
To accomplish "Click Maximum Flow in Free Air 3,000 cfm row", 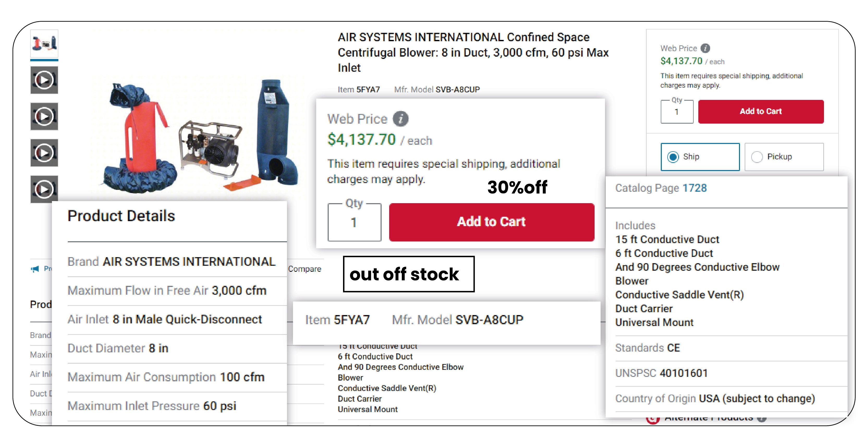I will click(x=177, y=291).
